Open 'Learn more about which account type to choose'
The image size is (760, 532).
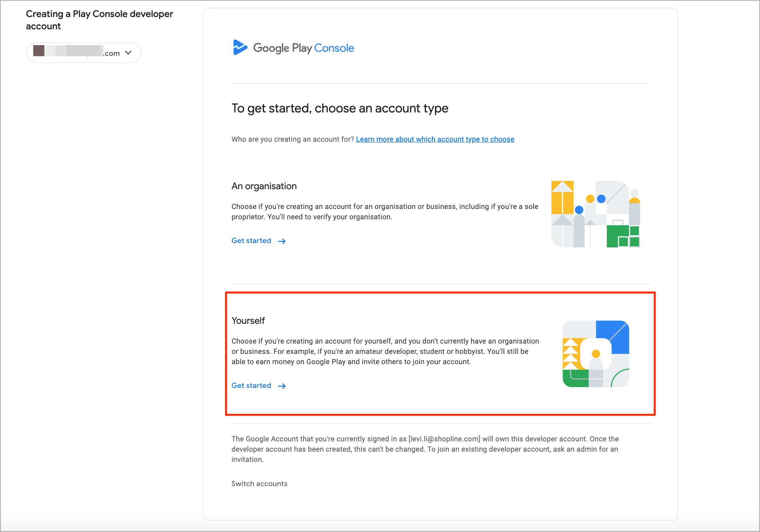pyautogui.click(x=435, y=139)
